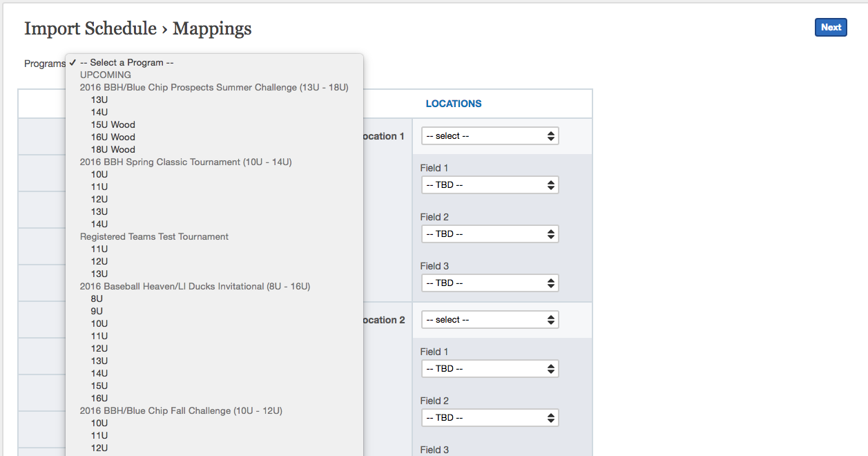868x456 pixels.
Task: Select 12U under BBH Spring Classic Tournament
Action: click(x=214, y=199)
